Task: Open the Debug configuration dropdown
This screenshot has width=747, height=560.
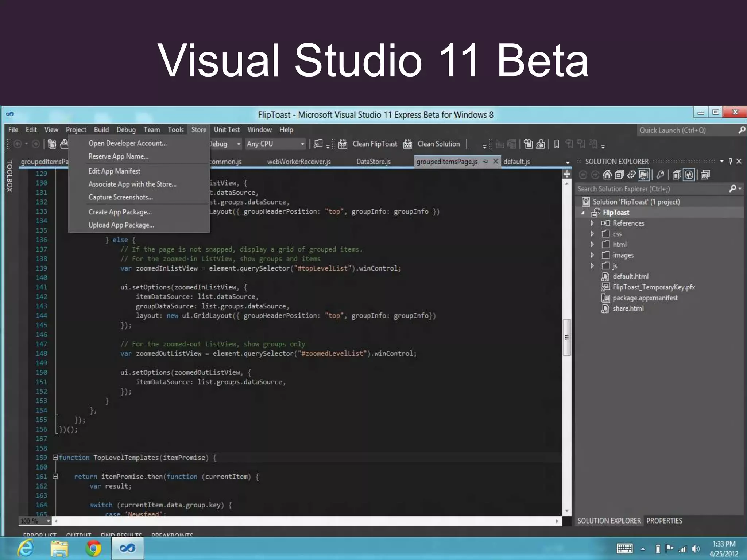Action: (x=239, y=144)
